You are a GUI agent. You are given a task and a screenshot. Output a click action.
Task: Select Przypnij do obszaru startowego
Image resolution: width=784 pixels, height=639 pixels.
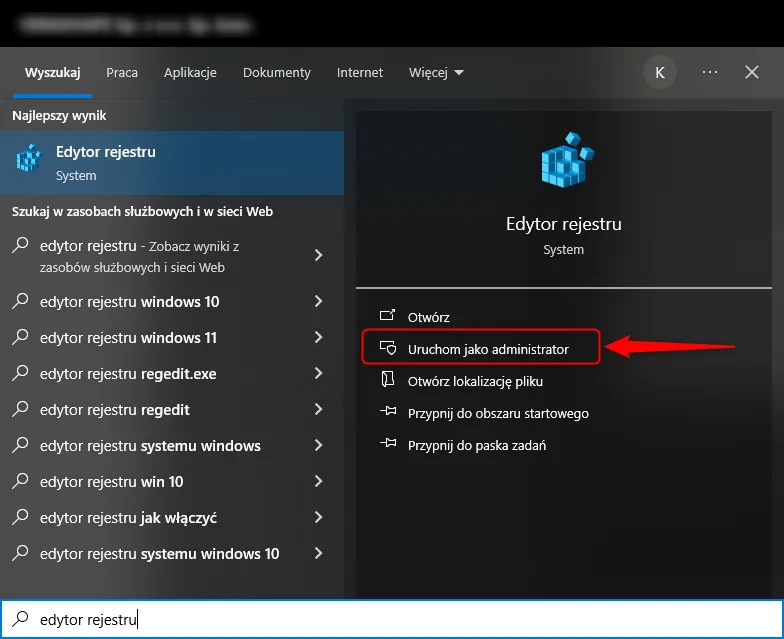coord(498,414)
